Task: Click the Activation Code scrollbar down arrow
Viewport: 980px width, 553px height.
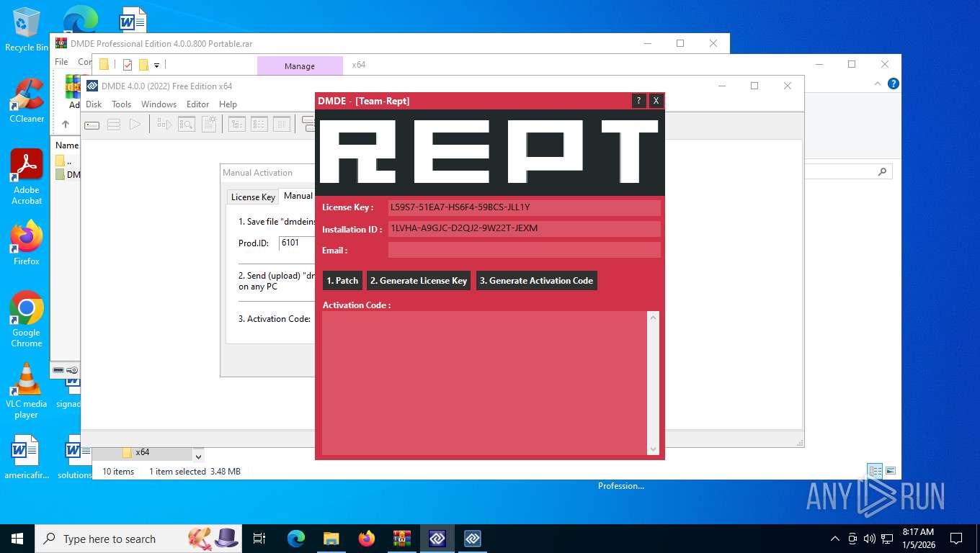Action: click(654, 449)
